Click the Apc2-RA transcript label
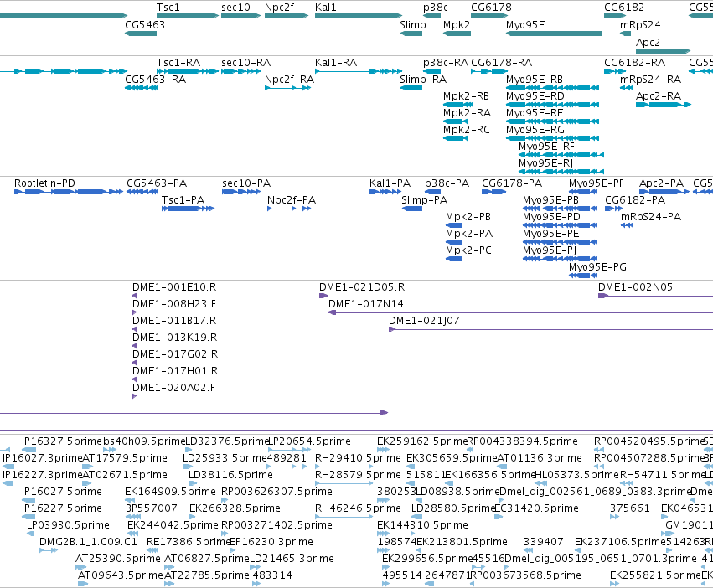The width and height of the screenshot is (713, 588). (x=659, y=96)
